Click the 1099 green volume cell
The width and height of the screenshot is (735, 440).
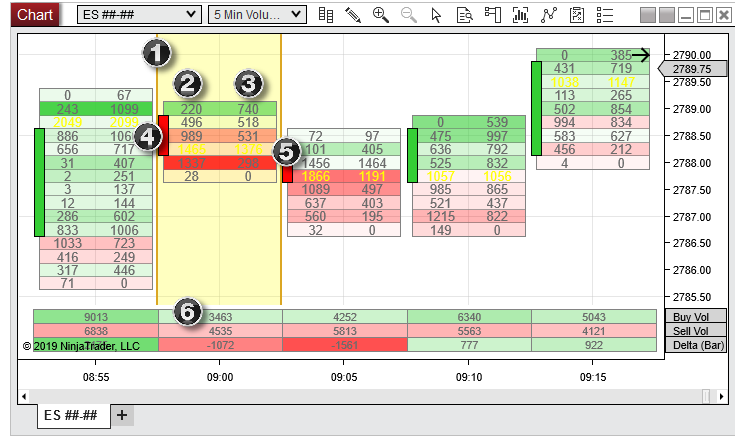[124, 109]
